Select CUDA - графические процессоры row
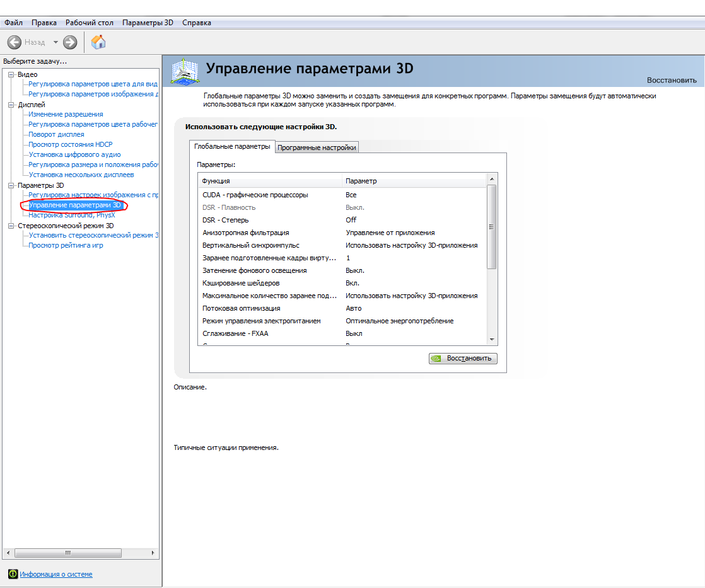The image size is (705, 588). click(x=342, y=195)
